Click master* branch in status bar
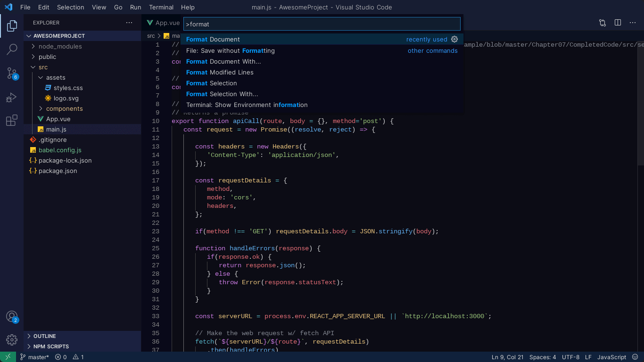Viewport: 644px width, 362px height. click(34, 357)
